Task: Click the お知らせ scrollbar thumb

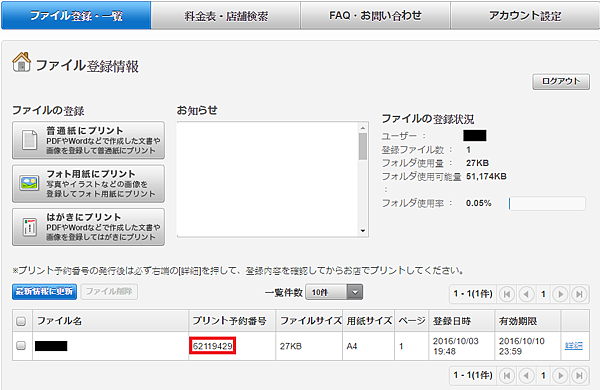Action: [x=363, y=146]
